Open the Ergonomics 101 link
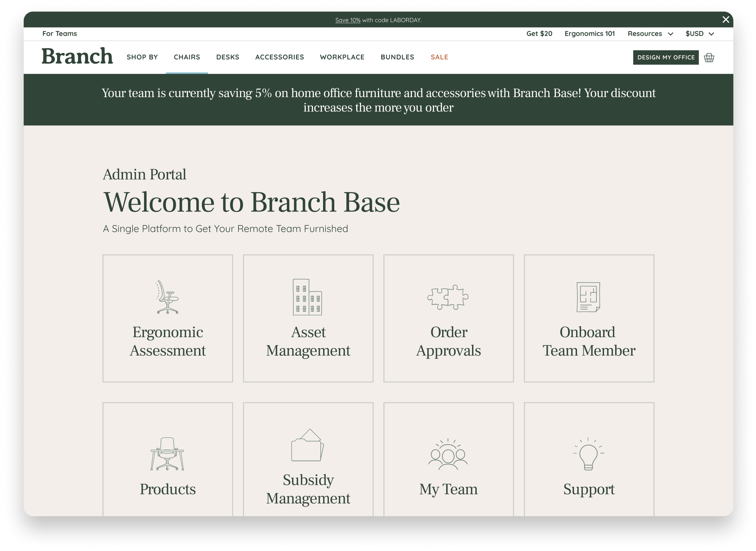Screen dimensions: 756x551 pyautogui.click(x=589, y=34)
